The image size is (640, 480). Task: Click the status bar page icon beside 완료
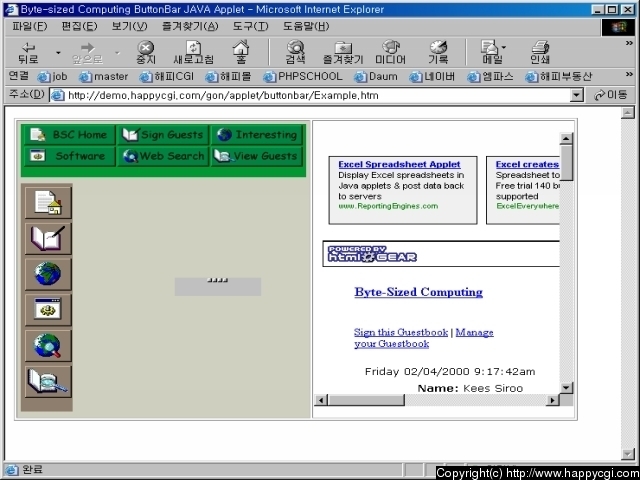(x=11, y=470)
